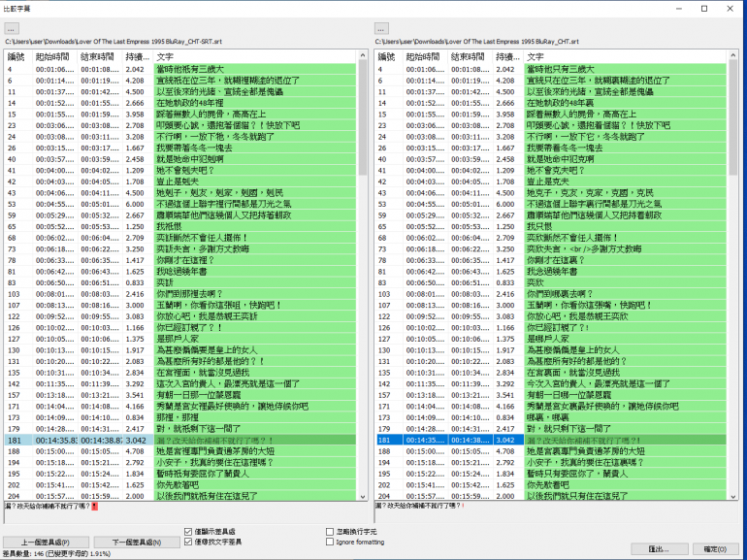The width and height of the screenshot is (747, 560).
Task: Select row number 142 in left list
Action: 14,383
